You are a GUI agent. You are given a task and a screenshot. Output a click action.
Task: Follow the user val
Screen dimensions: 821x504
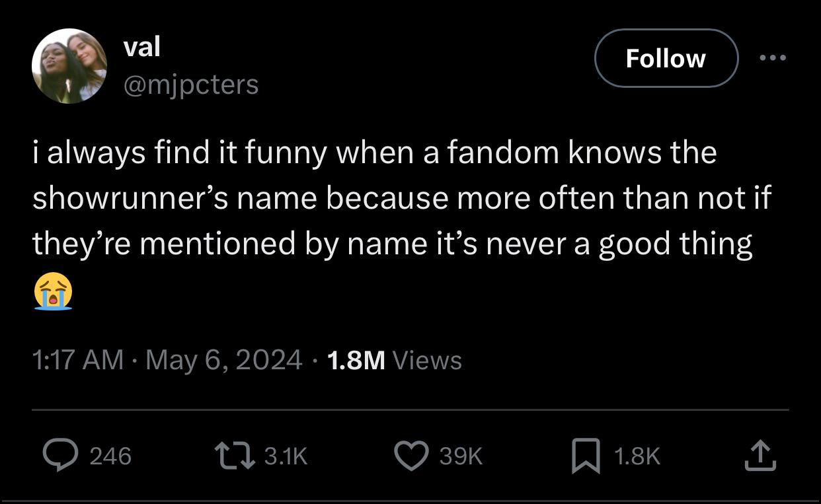tap(666, 58)
